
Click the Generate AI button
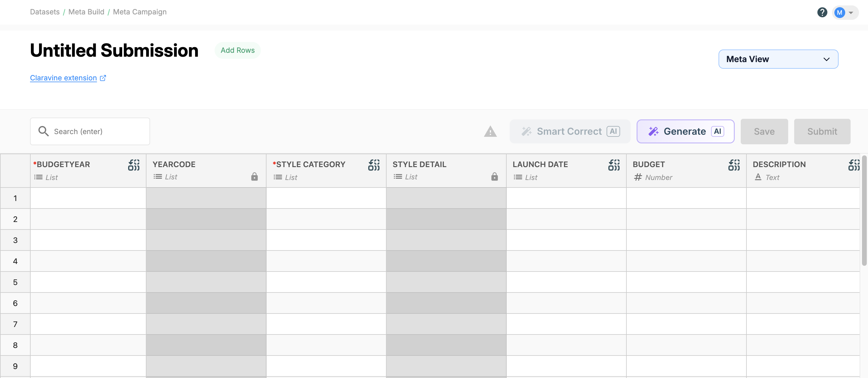(x=686, y=131)
